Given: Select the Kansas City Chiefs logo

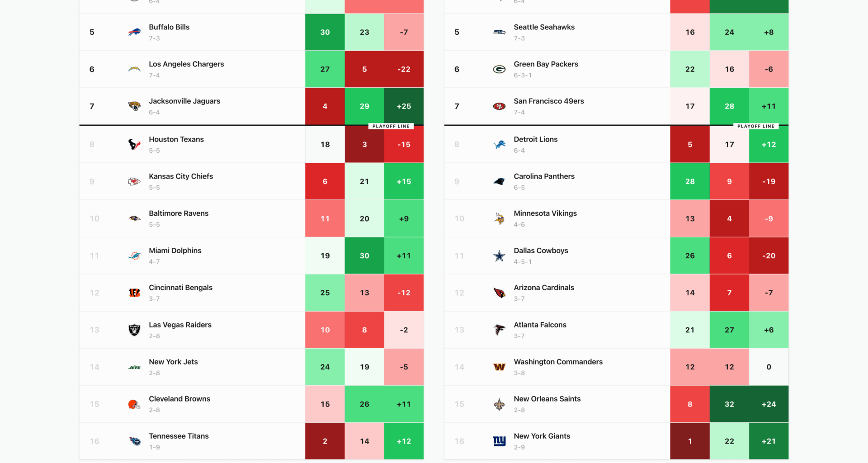Looking at the screenshot, I should click(x=134, y=181).
